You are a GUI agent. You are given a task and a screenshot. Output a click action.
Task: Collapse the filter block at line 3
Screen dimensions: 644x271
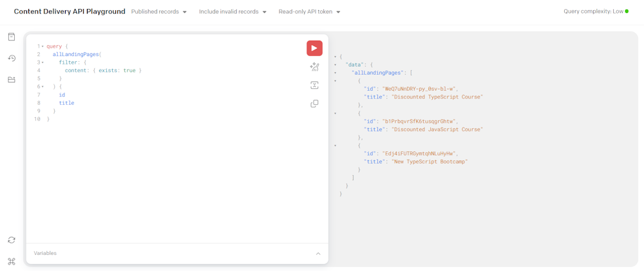(43, 62)
